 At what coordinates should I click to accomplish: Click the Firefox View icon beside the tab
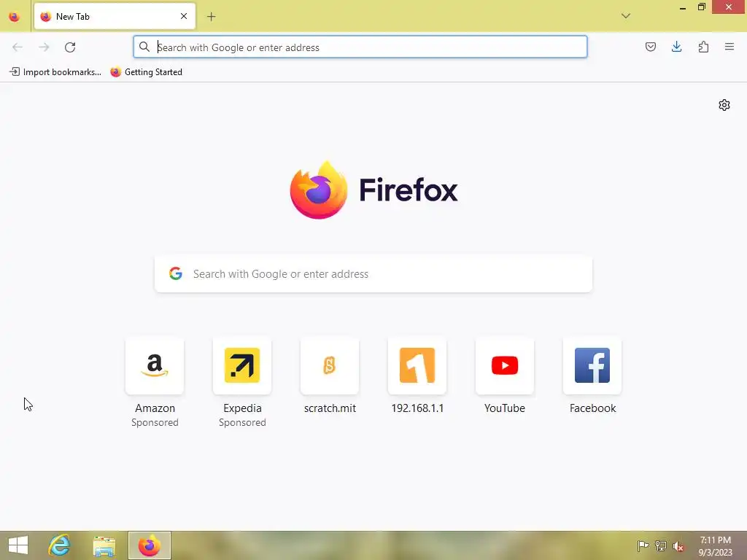(x=15, y=17)
